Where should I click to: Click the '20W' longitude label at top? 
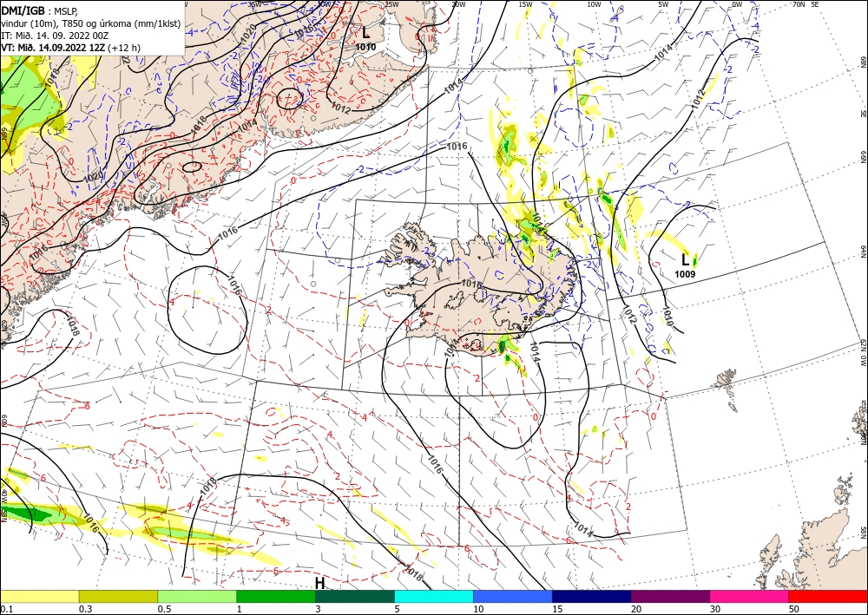click(457, 4)
